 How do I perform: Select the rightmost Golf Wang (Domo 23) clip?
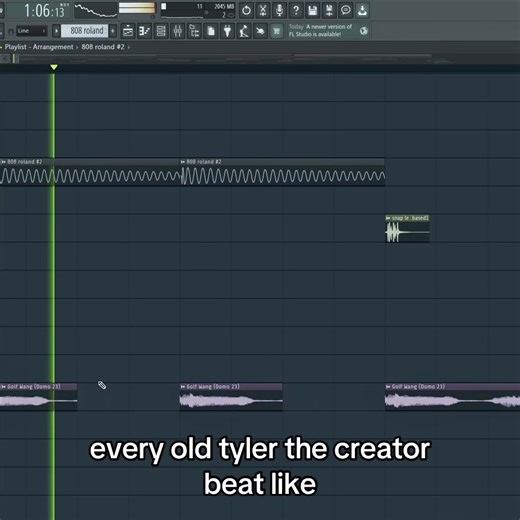(452, 397)
